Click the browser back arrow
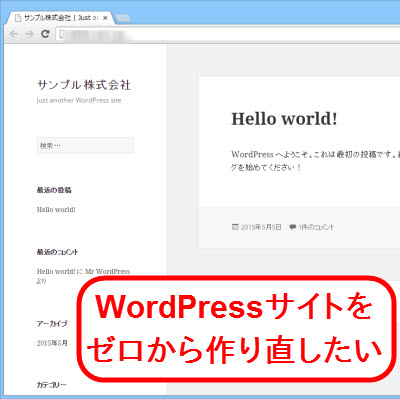Image resolution: width=400 pixels, height=399 pixels. (14, 34)
